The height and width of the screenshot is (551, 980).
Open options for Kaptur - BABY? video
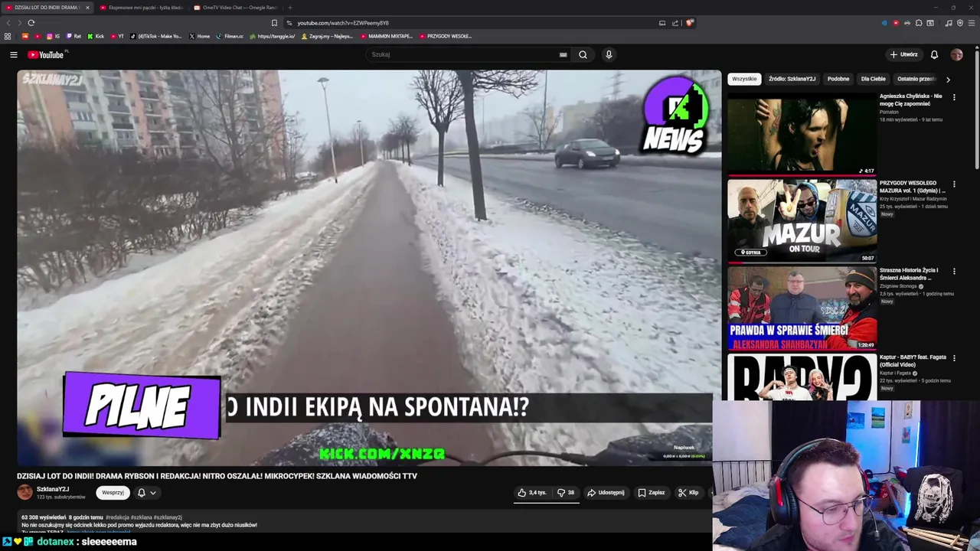pos(954,358)
